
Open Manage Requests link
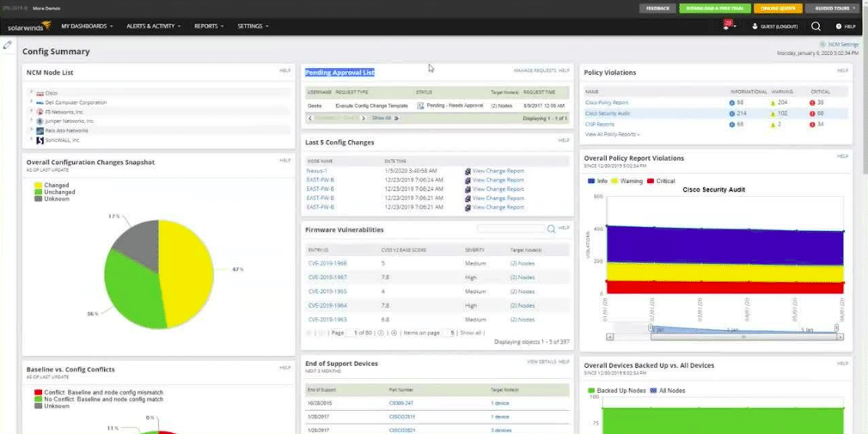pos(535,70)
